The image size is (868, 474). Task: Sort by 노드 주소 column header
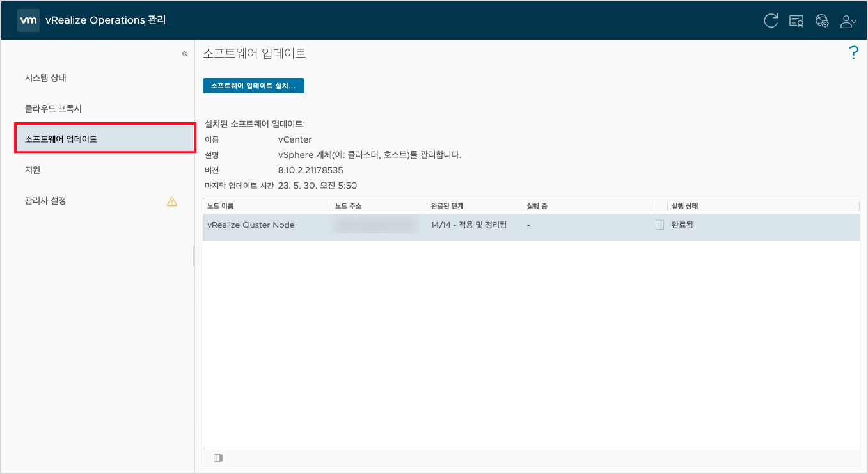[379, 206]
